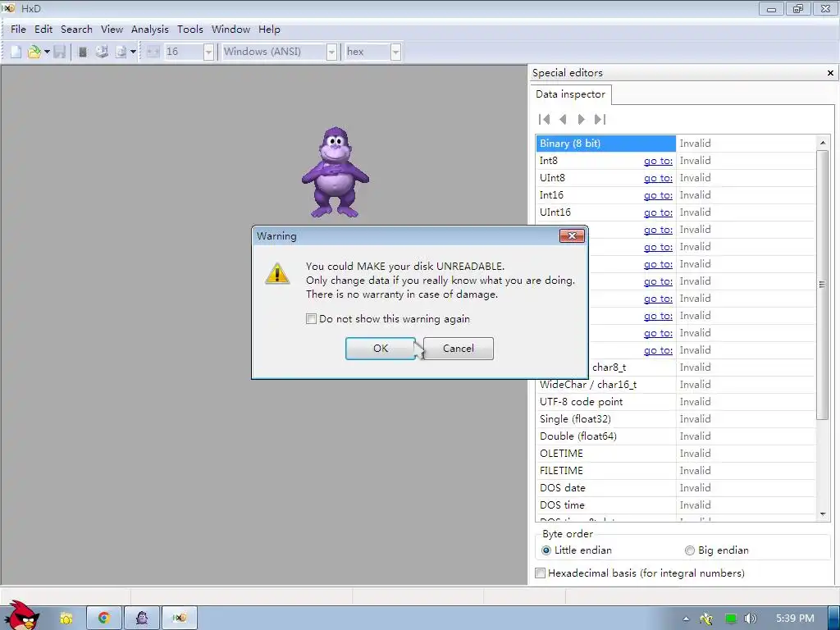Switch to BonziBuddy taskbar button
The width and height of the screenshot is (840, 630).
tap(141, 619)
